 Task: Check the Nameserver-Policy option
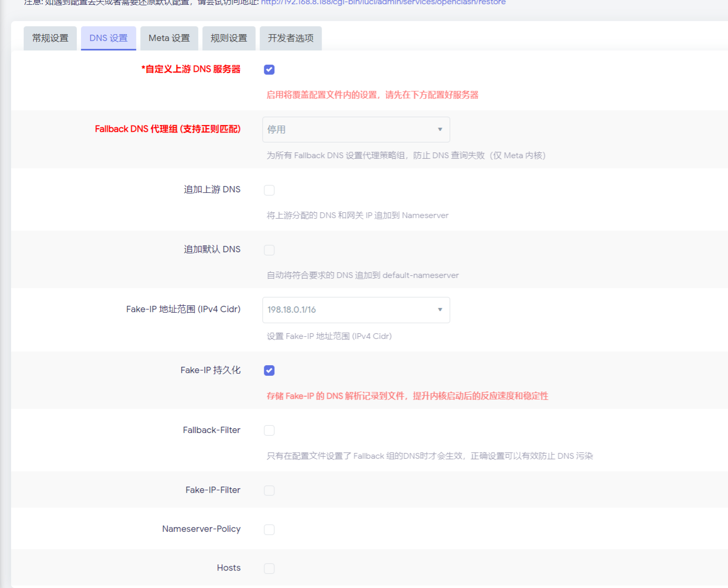(x=269, y=530)
